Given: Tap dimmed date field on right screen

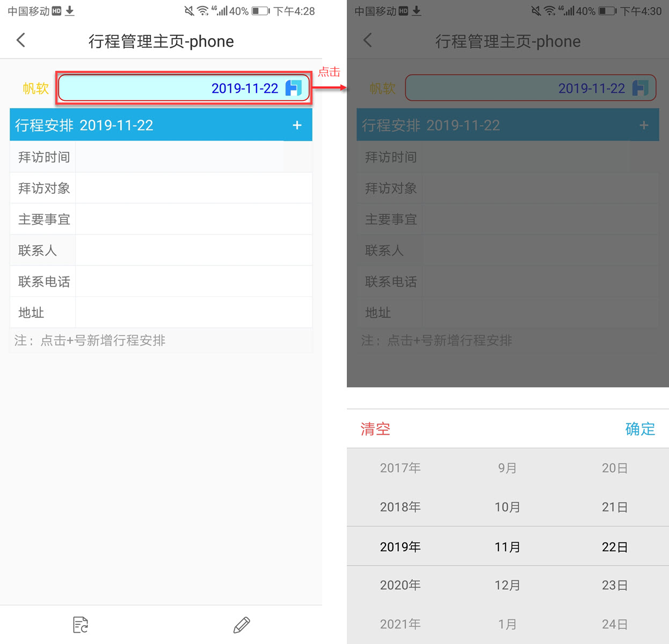Looking at the screenshot, I should (x=531, y=88).
